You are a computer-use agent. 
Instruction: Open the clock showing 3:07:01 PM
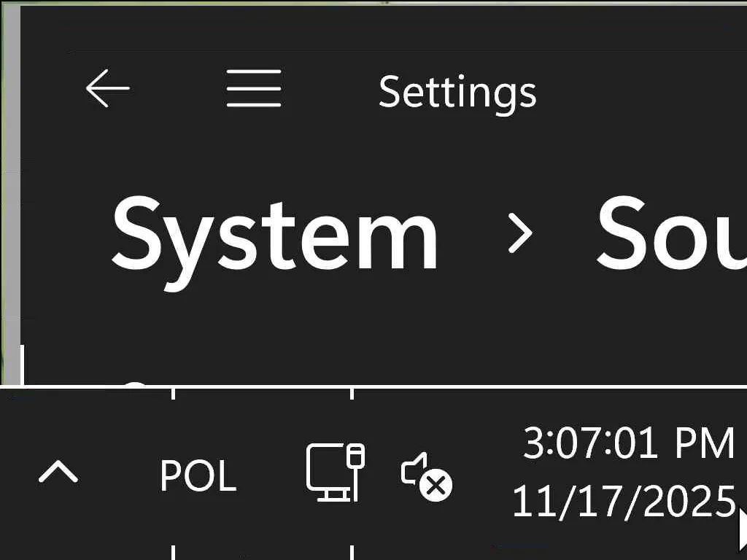tap(628, 443)
